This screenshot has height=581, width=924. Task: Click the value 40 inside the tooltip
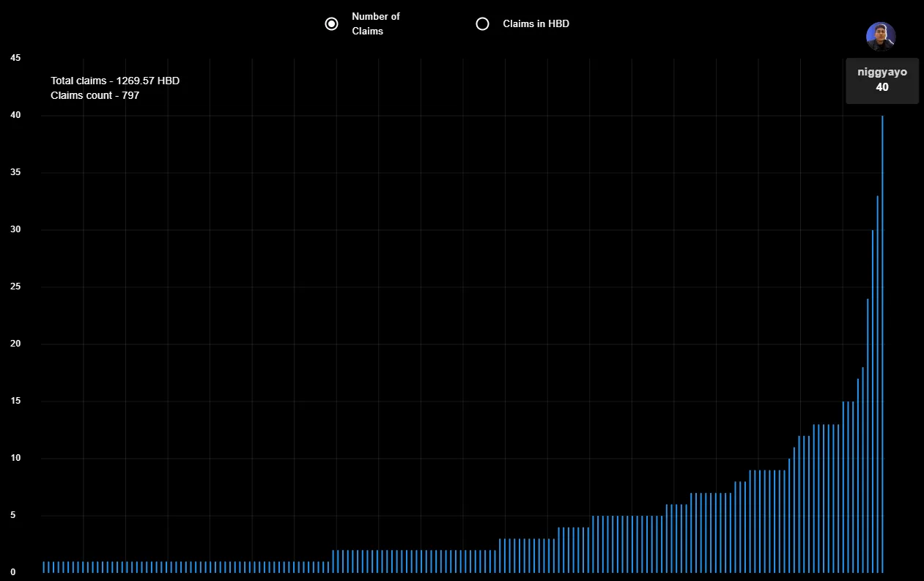tap(882, 86)
